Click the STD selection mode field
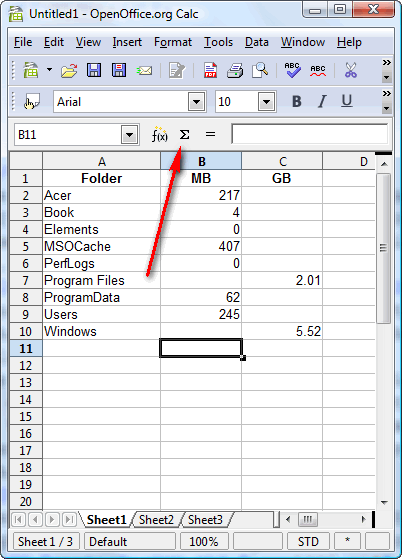The width and height of the screenshot is (402, 559). pyautogui.click(x=308, y=542)
